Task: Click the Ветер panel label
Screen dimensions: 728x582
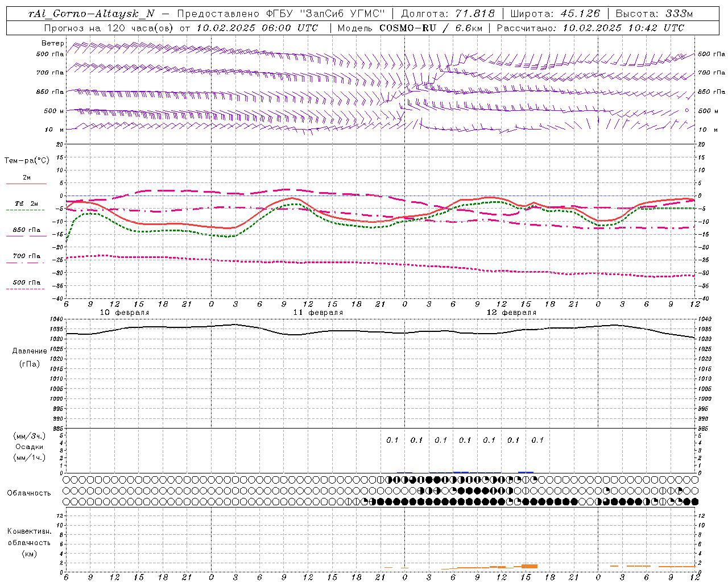Action: point(53,43)
